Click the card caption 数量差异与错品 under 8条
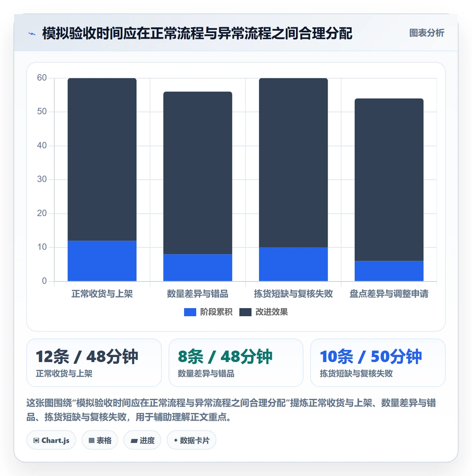The image size is (472, 476). coord(206,374)
